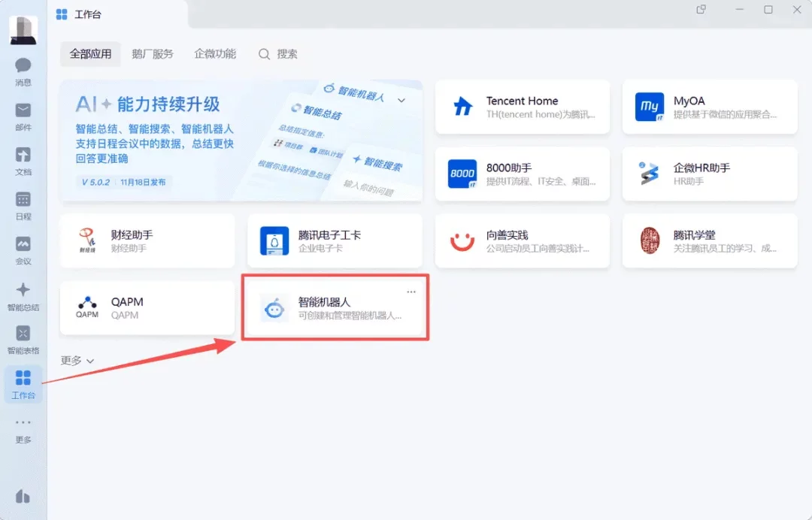Viewport: 812px width, 520px height.
Task: Click the 腾讯学堂 title text
Action: pos(695,235)
